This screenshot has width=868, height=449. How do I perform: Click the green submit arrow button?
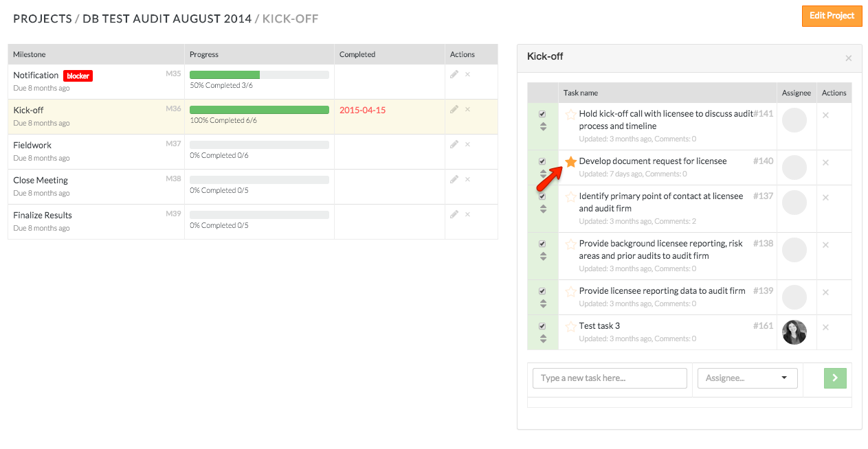835,378
